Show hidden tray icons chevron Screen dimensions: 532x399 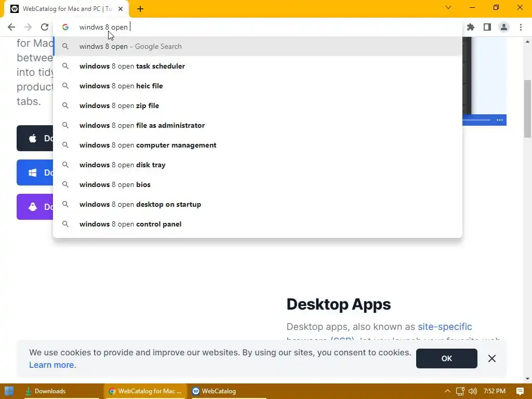447,391
